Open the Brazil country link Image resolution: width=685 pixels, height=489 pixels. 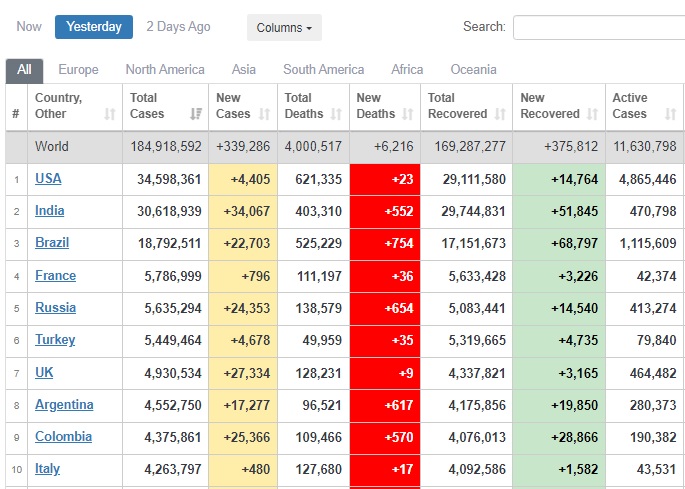point(52,243)
